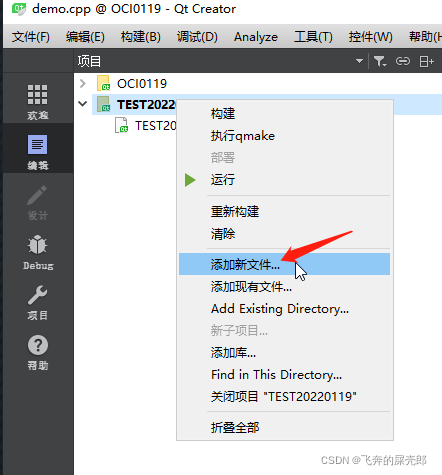Select Find in This Directory... entry
The image size is (442, 475).
pos(284,375)
